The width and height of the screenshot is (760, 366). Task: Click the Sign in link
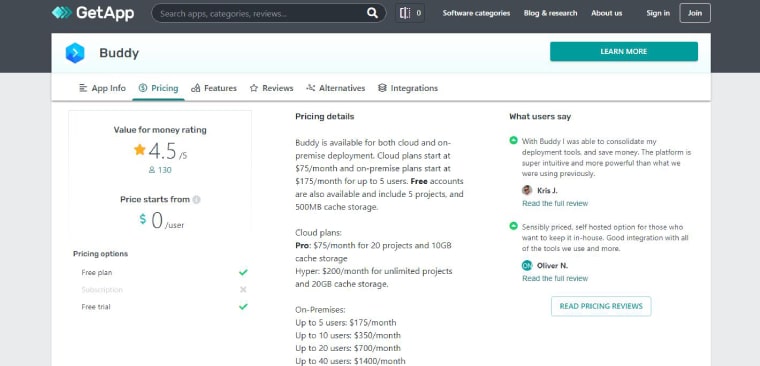click(658, 13)
